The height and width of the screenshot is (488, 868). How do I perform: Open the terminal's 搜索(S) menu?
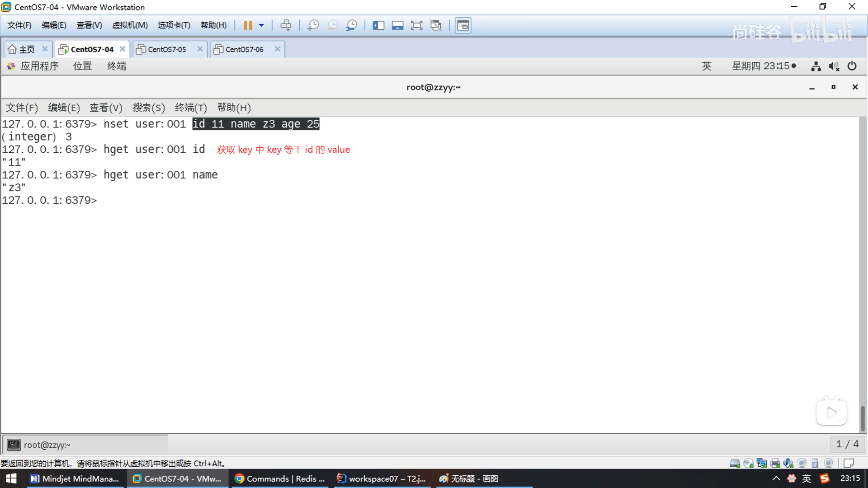(148, 108)
